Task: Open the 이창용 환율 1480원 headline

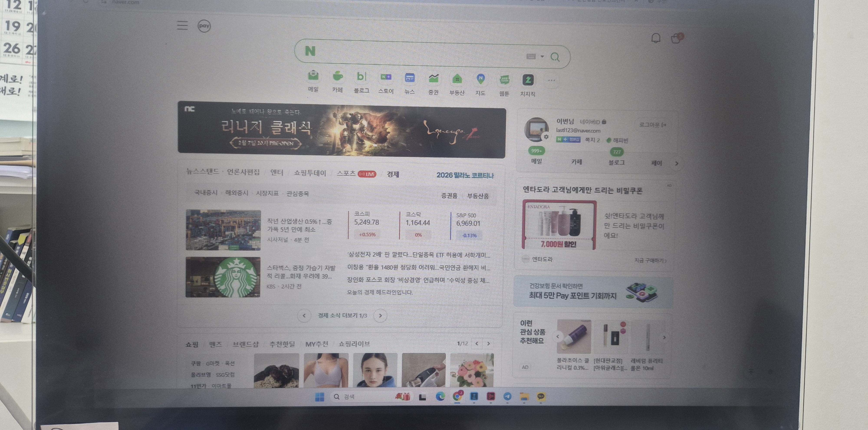Action: tap(419, 268)
